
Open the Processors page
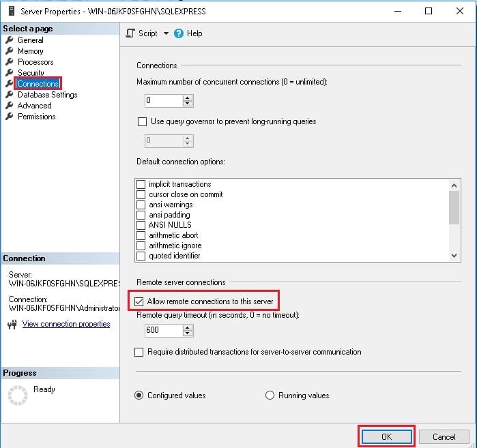click(x=35, y=62)
